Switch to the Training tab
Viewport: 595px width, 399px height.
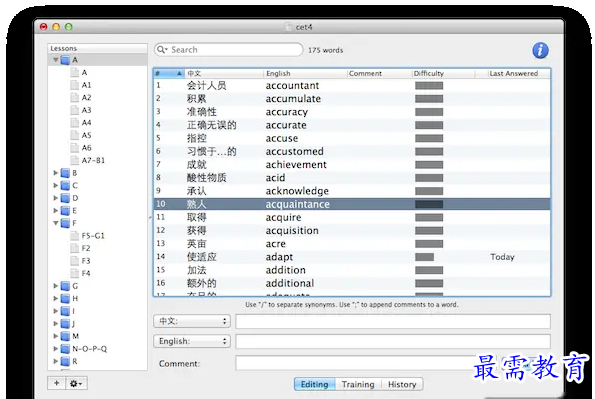click(x=358, y=384)
